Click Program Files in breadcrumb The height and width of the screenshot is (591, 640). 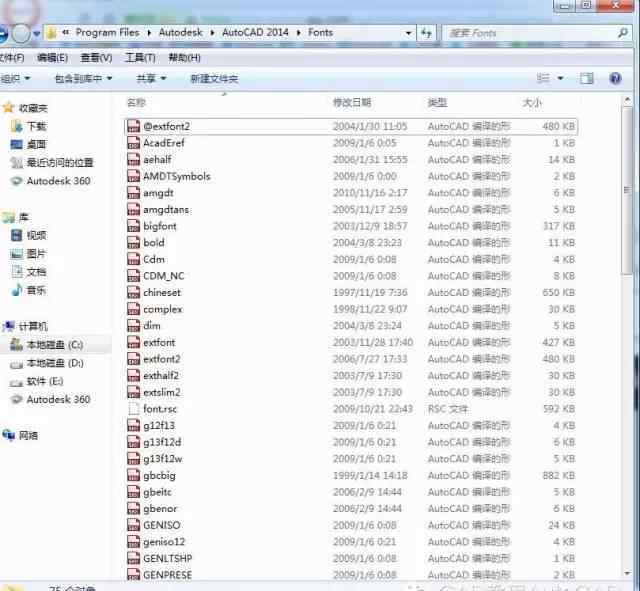point(108,33)
